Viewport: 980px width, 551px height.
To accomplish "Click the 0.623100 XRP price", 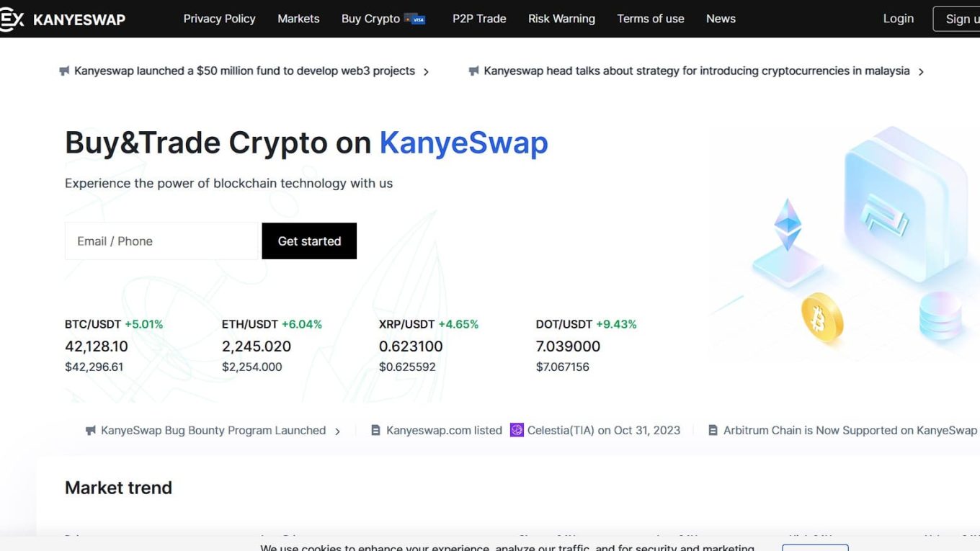I will [x=411, y=346].
